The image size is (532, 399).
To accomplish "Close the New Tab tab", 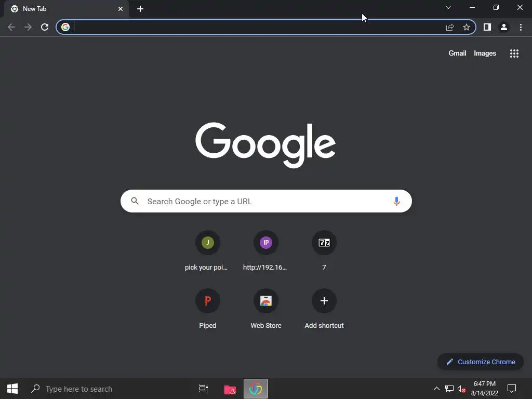I will click(121, 9).
